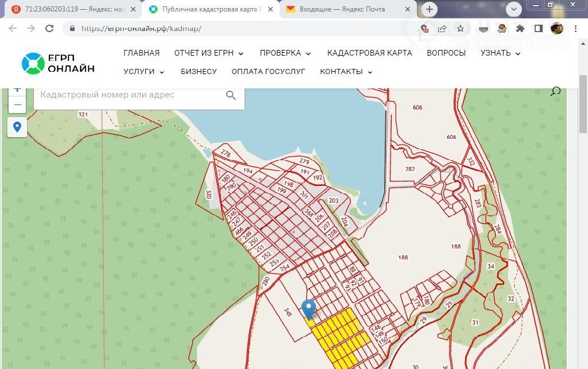The width and height of the screenshot is (588, 369).
Task: Click the cadastral number or address field
Action: point(129,95)
